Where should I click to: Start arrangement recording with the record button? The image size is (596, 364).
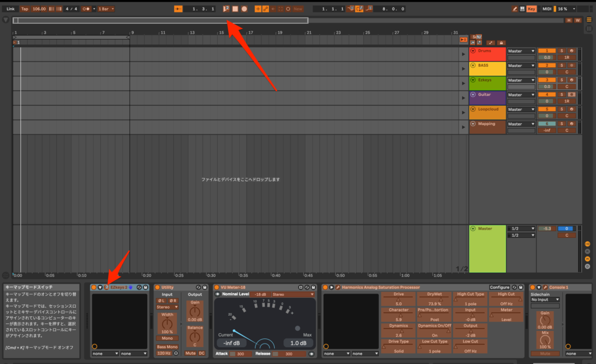click(244, 9)
